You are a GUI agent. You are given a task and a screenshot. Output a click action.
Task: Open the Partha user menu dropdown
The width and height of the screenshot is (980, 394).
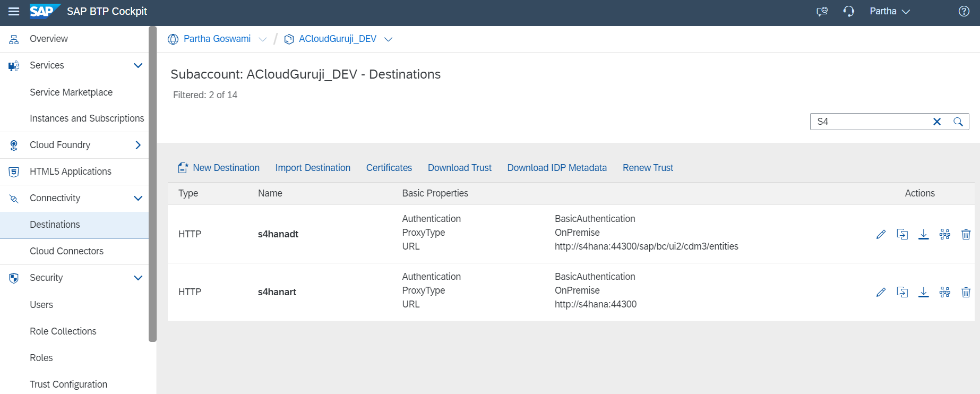890,12
